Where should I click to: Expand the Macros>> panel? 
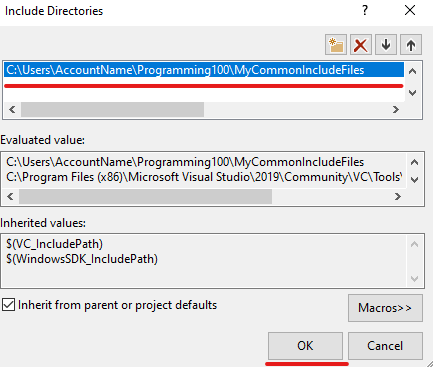pos(385,308)
